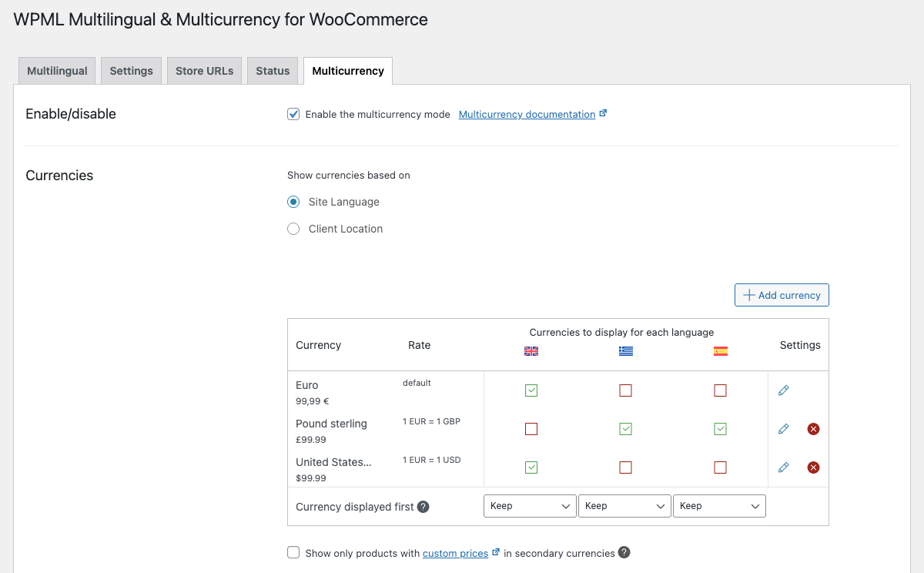924x573 pixels.
Task: Select Client Location radio option
Action: [x=293, y=229]
